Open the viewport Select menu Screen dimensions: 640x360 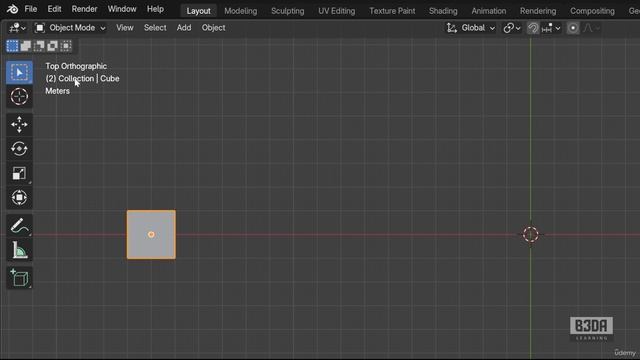[x=155, y=28]
